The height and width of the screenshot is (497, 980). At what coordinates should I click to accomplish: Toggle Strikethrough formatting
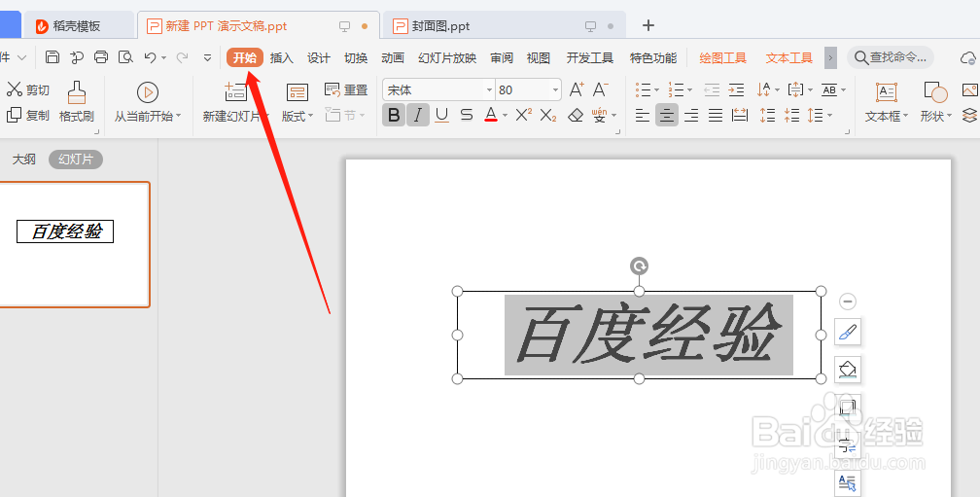[x=467, y=115]
